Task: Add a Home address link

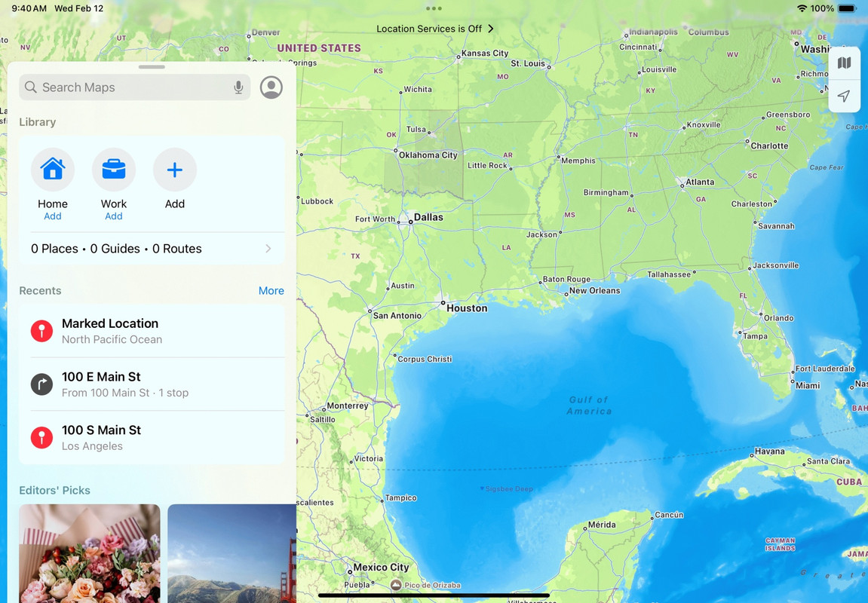Action: click(x=53, y=216)
